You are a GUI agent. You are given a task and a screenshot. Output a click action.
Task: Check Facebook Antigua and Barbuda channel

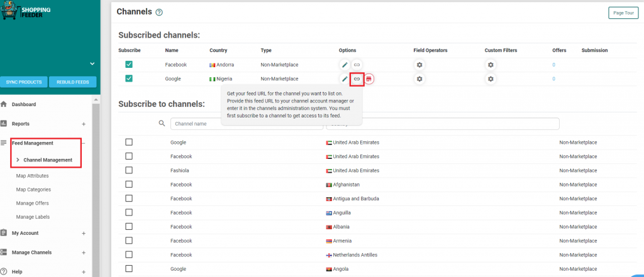[129, 198]
